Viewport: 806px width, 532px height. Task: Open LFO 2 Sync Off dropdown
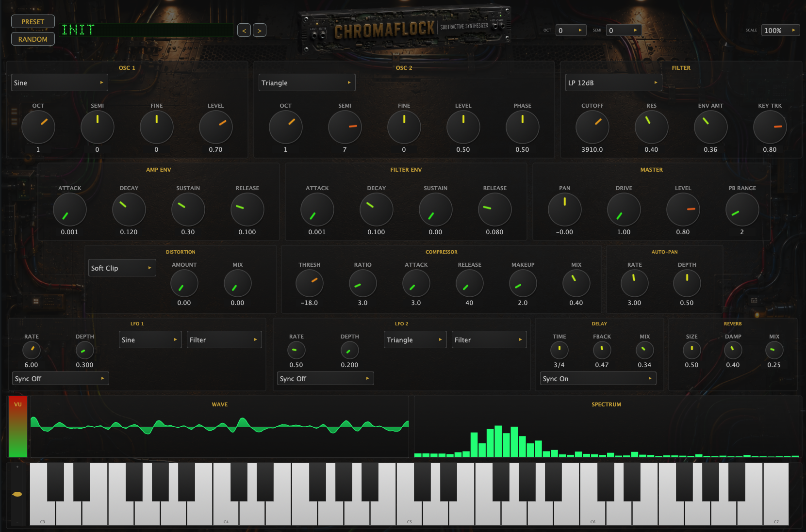coord(326,378)
